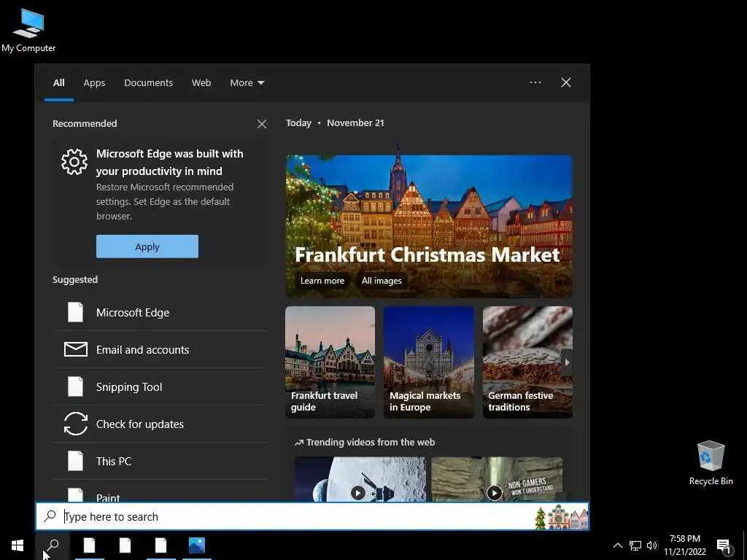747x560 pixels.
Task: Click the Apply button
Action: coord(147,246)
